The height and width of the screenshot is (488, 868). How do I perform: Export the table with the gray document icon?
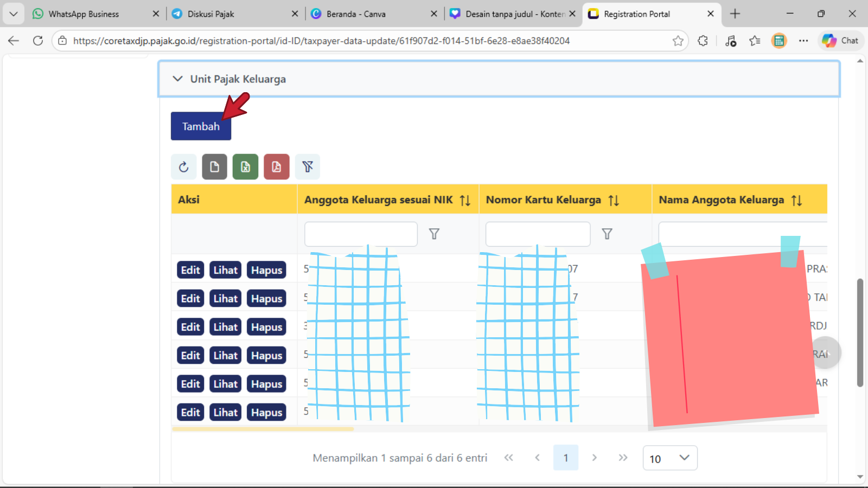tap(214, 167)
